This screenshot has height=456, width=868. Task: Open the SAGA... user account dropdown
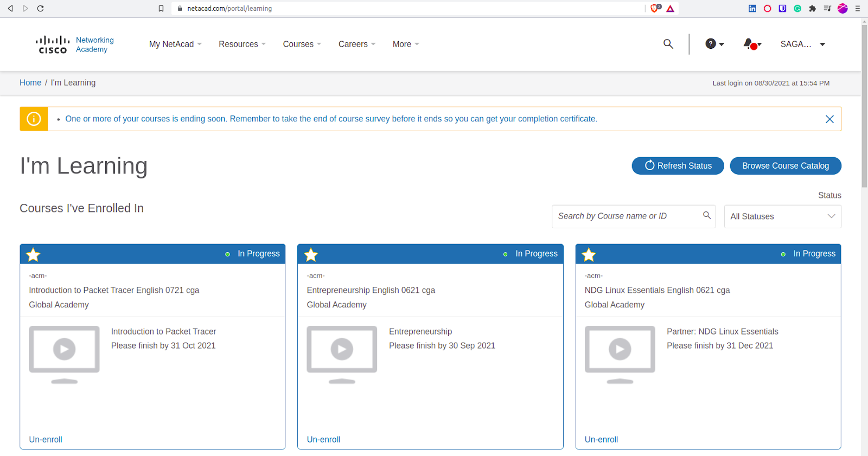(803, 44)
